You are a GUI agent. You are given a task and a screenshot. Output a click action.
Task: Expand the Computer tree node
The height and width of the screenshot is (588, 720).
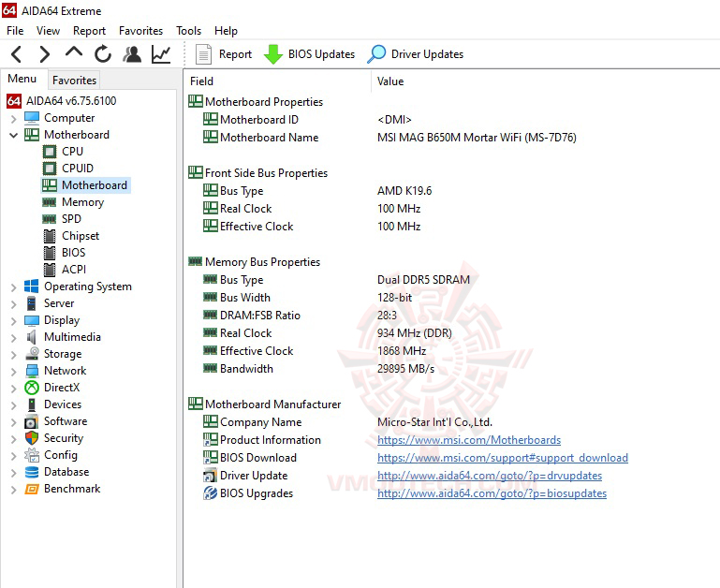(x=14, y=119)
